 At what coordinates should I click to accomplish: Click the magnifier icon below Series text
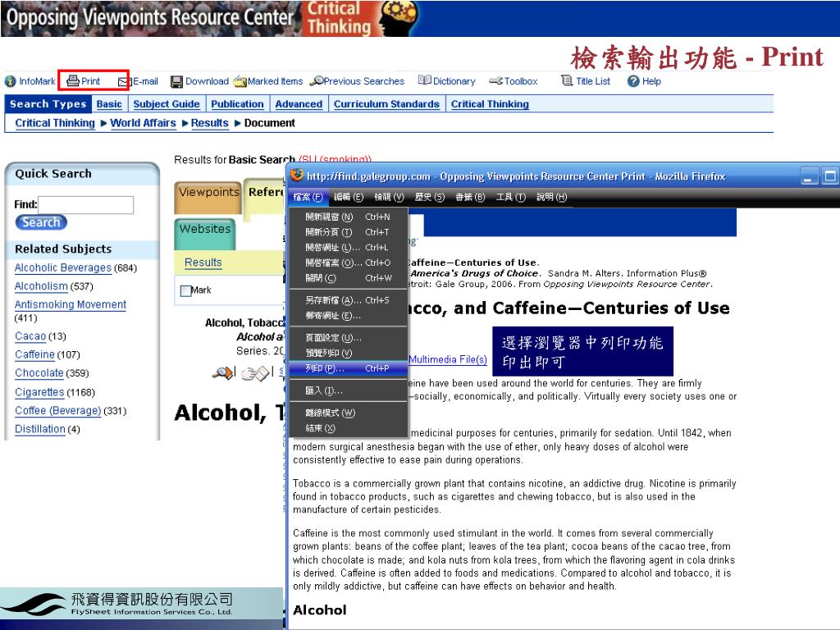(x=222, y=372)
